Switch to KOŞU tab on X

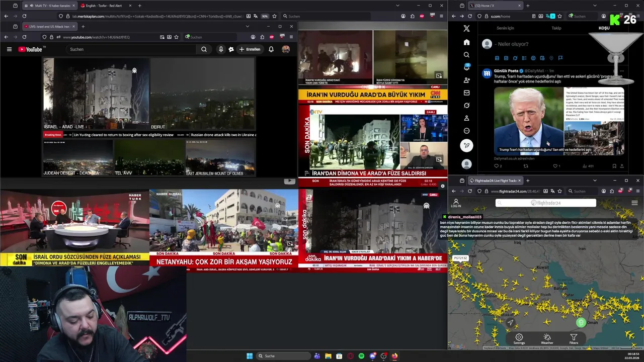coord(604,28)
